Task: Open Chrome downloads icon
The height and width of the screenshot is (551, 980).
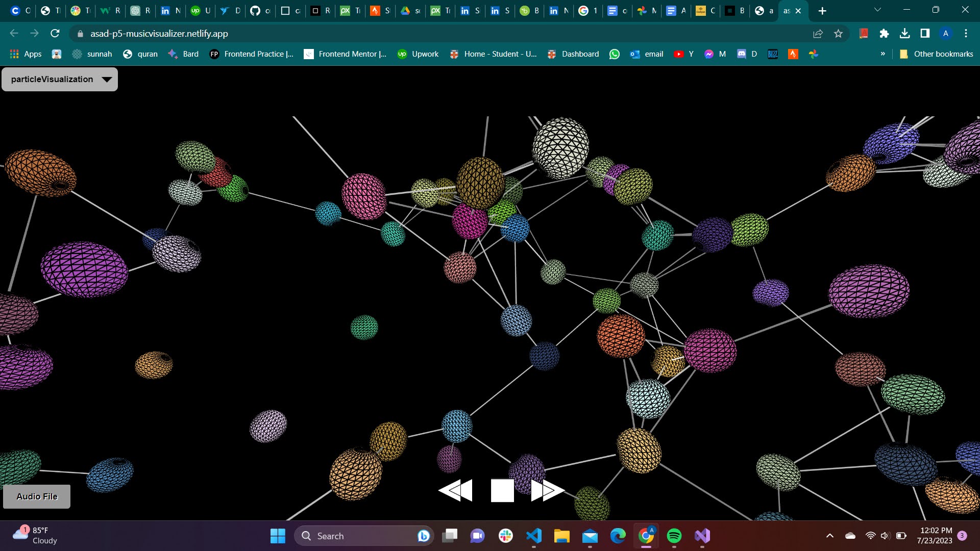Action: click(x=904, y=34)
